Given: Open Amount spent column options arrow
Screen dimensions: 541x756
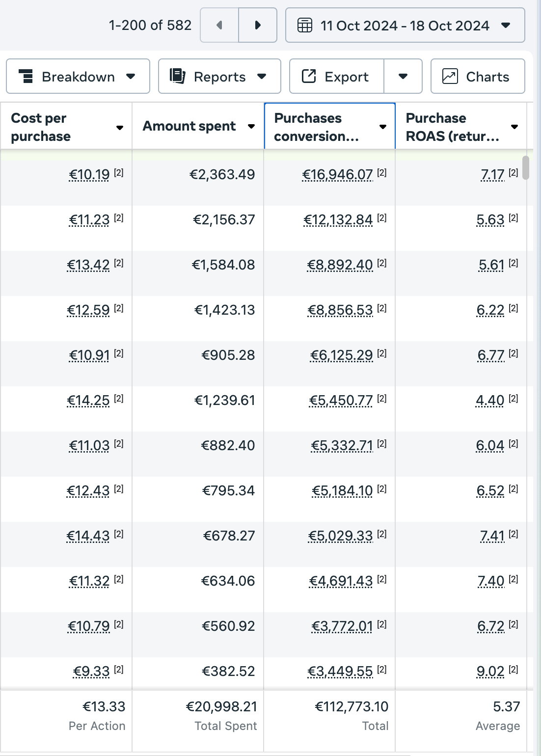Looking at the screenshot, I should [251, 127].
